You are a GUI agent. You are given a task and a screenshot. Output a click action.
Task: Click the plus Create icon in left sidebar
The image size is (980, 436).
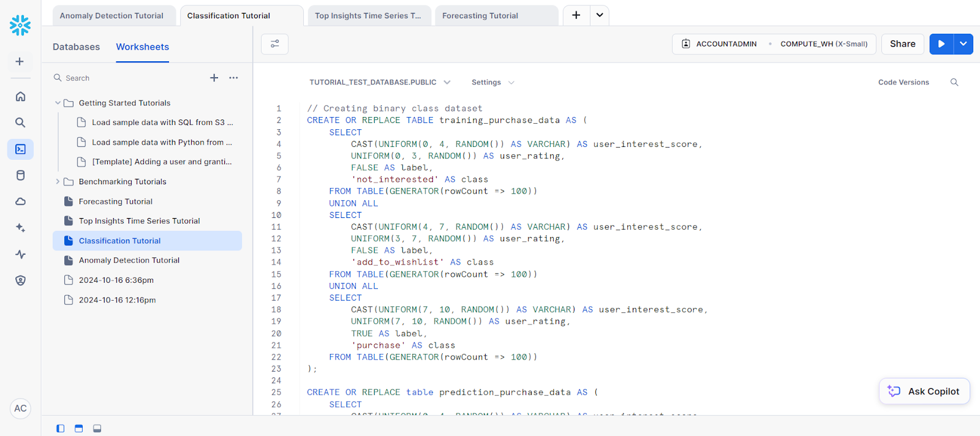[x=20, y=61]
